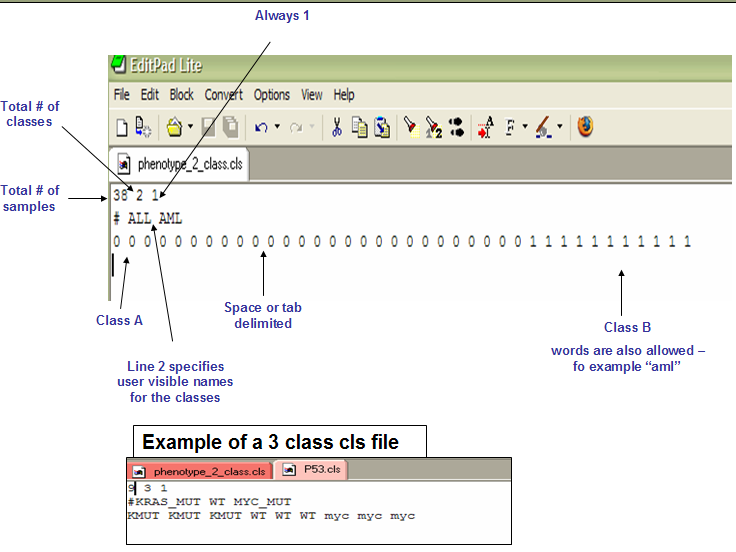
Task: Click the Find next flashlight icon
Action: tap(434, 127)
